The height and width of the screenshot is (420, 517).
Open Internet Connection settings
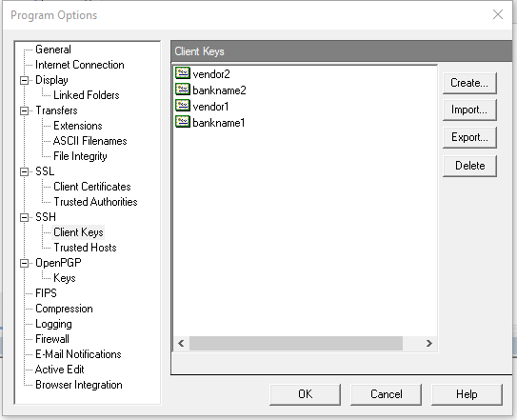(x=80, y=65)
